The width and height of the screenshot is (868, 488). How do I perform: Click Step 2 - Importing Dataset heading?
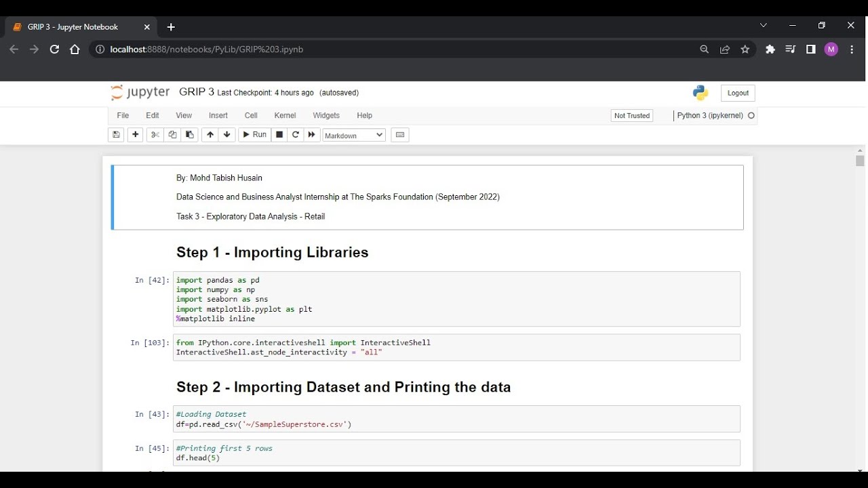click(344, 387)
